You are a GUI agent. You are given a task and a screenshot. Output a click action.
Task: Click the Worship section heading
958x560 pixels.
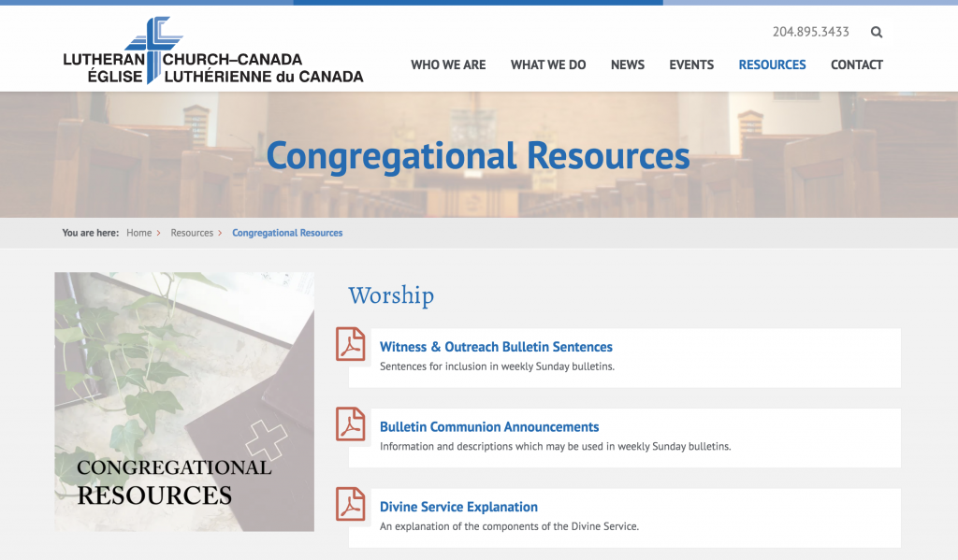click(391, 295)
